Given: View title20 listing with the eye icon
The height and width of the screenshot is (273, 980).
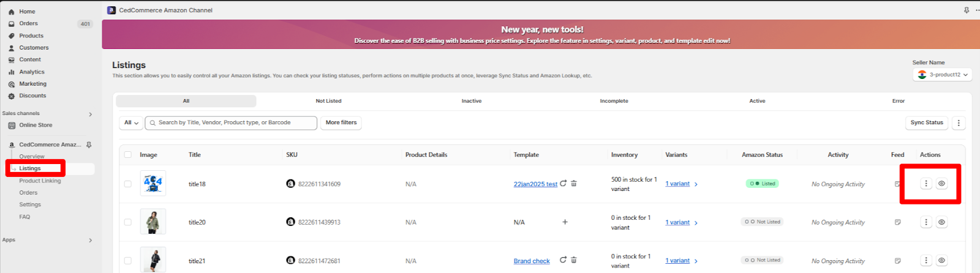Looking at the screenshot, I should click(x=942, y=222).
